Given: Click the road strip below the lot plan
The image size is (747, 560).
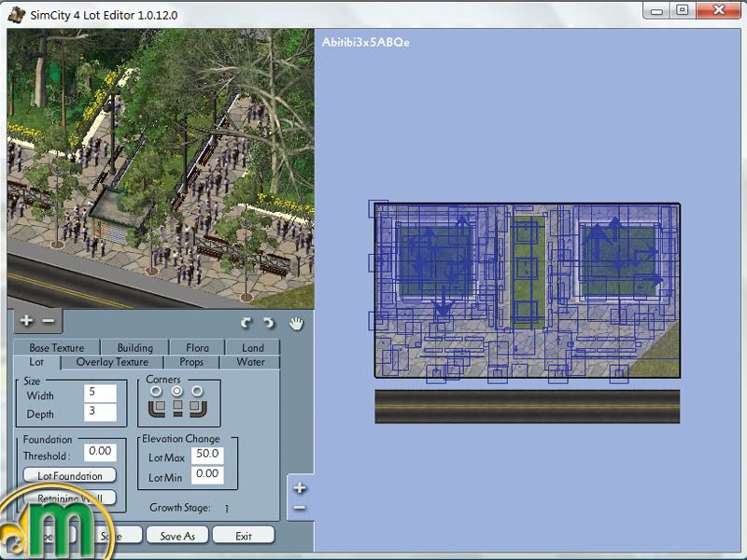Looking at the screenshot, I should coord(528,406).
